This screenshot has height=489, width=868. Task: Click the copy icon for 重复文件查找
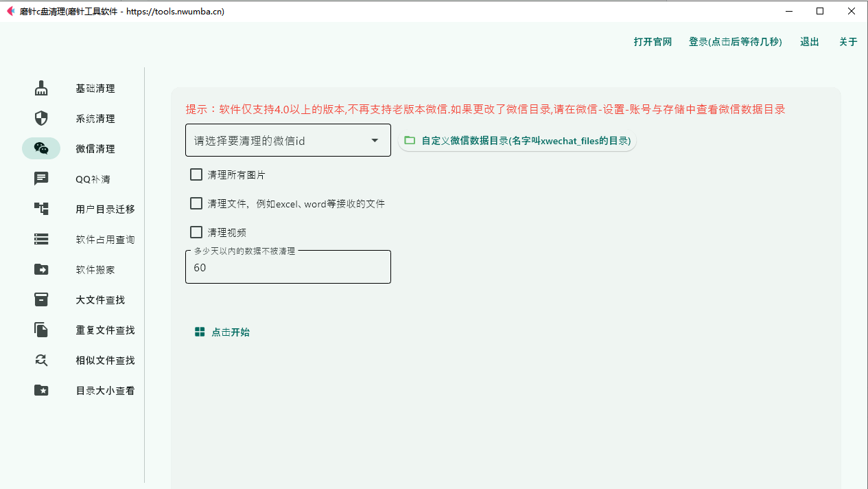point(41,330)
